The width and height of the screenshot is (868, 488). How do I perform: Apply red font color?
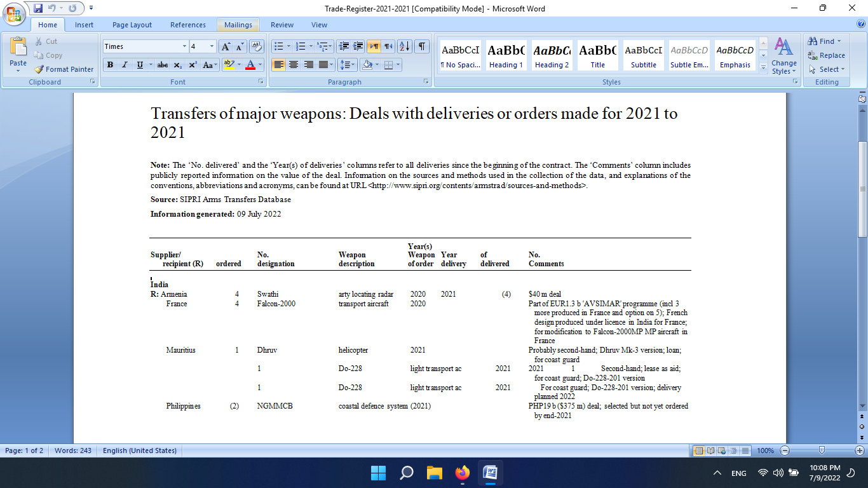pos(250,65)
